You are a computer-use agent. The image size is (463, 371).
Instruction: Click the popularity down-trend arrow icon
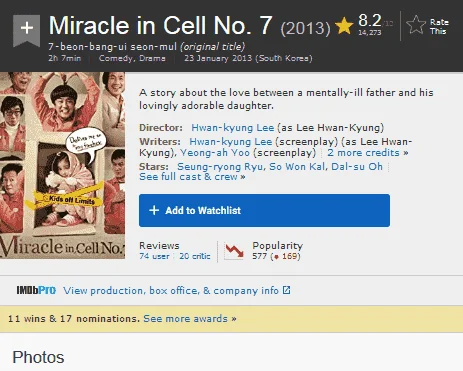[234, 251]
